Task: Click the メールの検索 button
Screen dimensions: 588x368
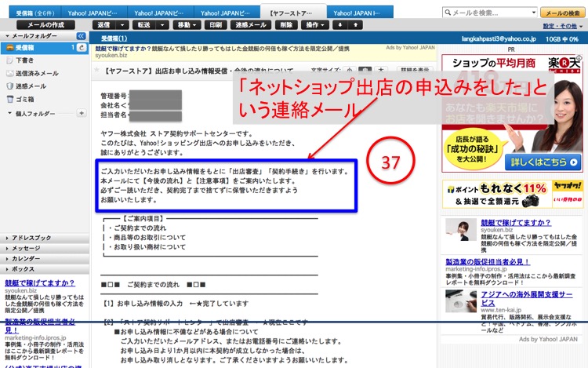Action: click(x=562, y=13)
